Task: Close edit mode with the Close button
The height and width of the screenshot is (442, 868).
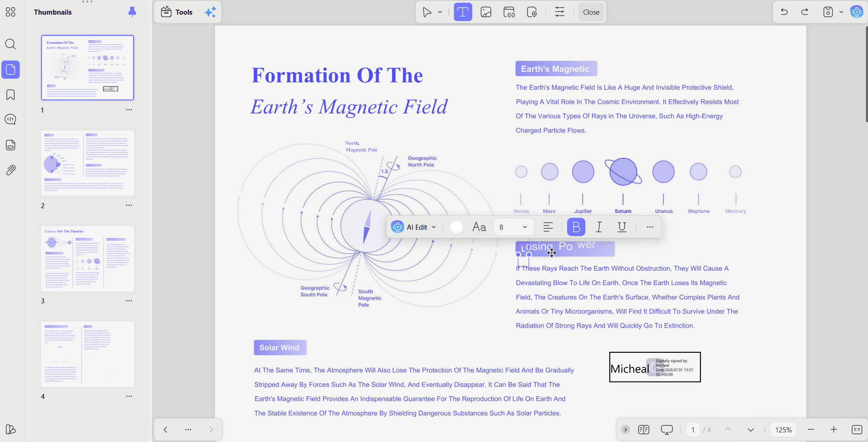Action: 591,12
